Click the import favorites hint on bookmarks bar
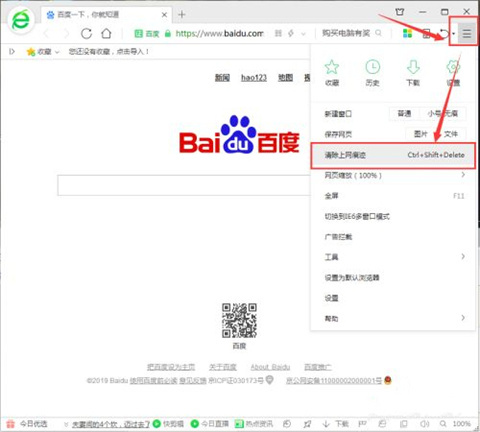 pyautogui.click(x=109, y=52)
